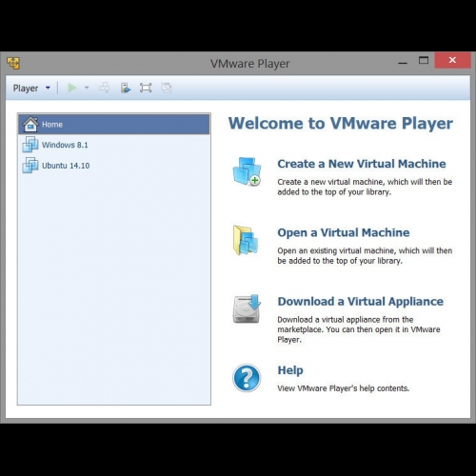Click the blue question mark Help icon
The image size is (476, 476).
pyautogui.click(x=247, y=378)
